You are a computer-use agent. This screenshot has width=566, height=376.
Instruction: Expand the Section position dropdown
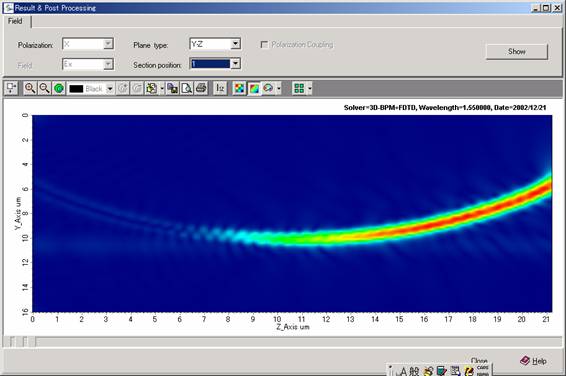coord(235,64)
